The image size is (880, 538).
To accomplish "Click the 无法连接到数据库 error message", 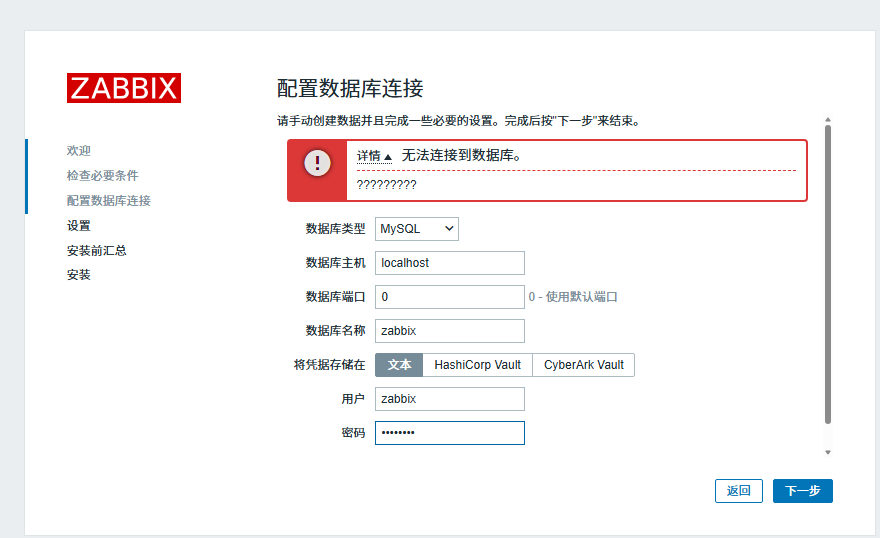I will pyautogui.click(x=461, y=155).
